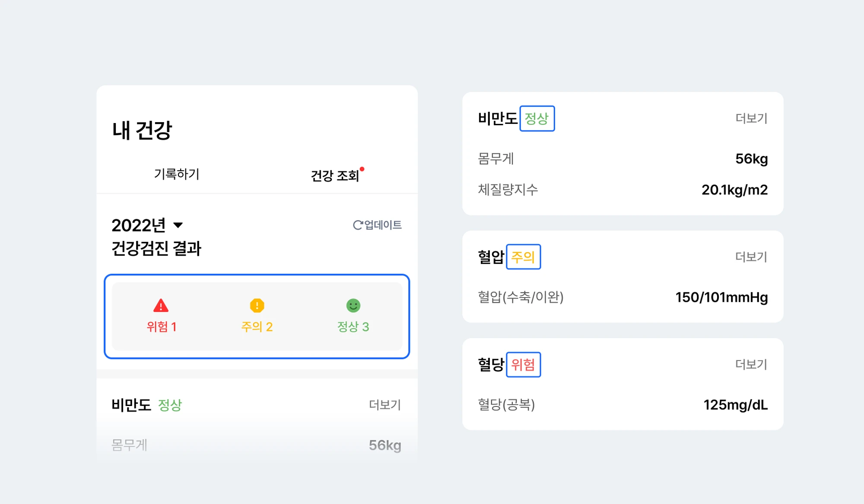864x504 pixels.
Task: Open 더보기 on the 비만도 card
Action: (752, 118)
